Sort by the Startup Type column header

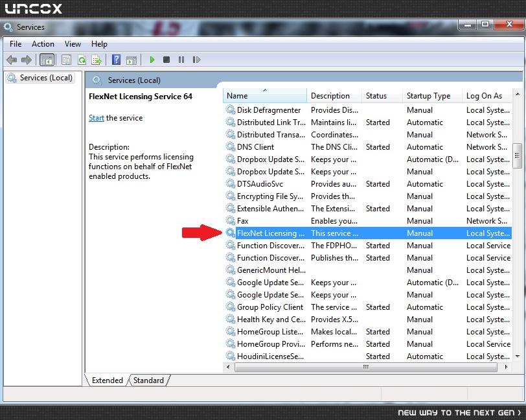click(x=433, y=96)
